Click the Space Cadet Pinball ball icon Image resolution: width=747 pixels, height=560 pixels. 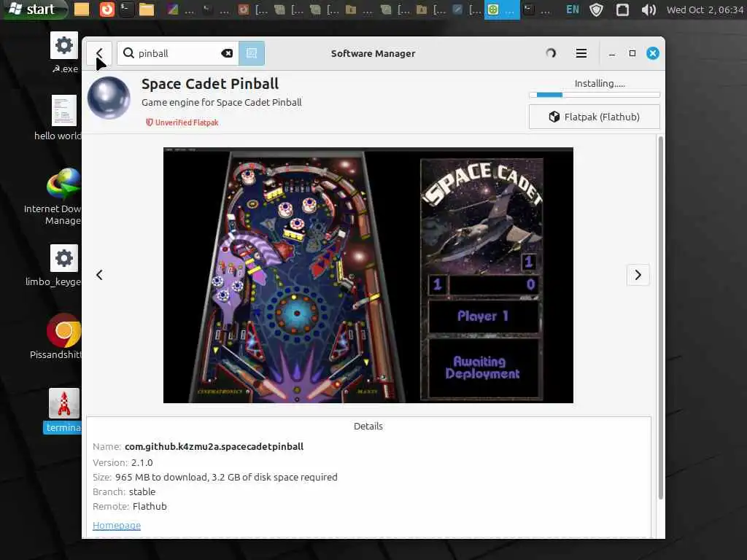(109, 98)
